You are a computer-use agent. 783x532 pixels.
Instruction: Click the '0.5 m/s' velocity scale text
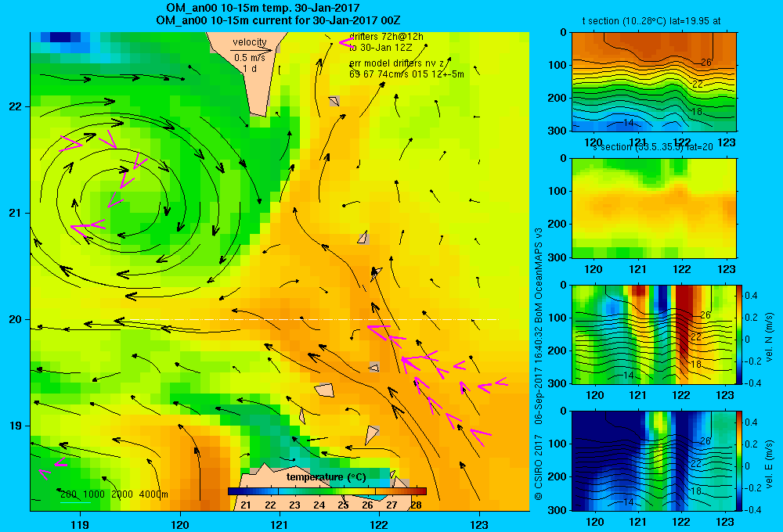[250, 58]
